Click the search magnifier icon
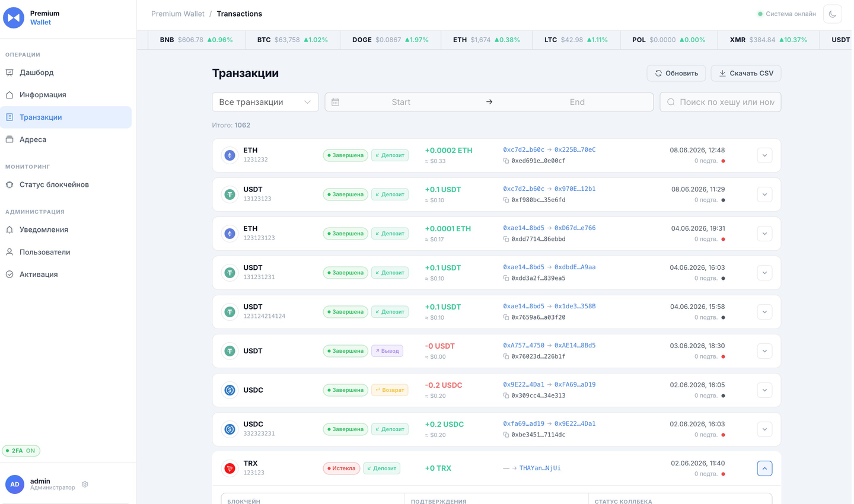854x504 pixels. pyautogui.click(x=671, y=102)
